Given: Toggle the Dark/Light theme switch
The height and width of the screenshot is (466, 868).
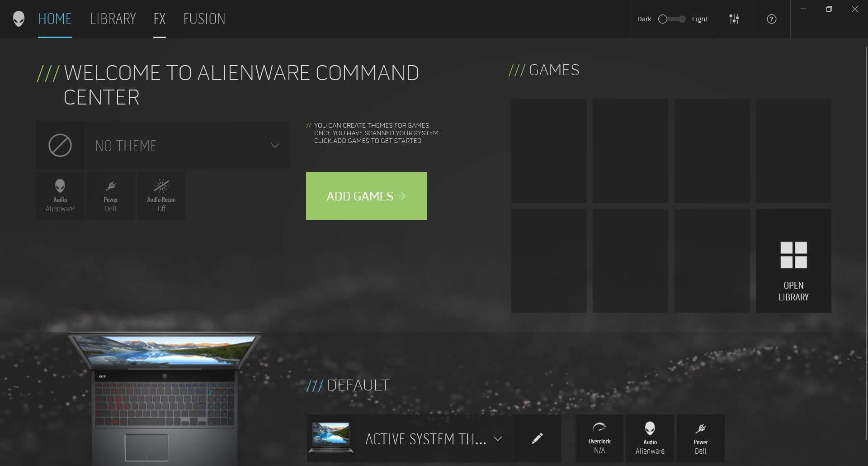Looking at the screenshot, I should 672,19.
